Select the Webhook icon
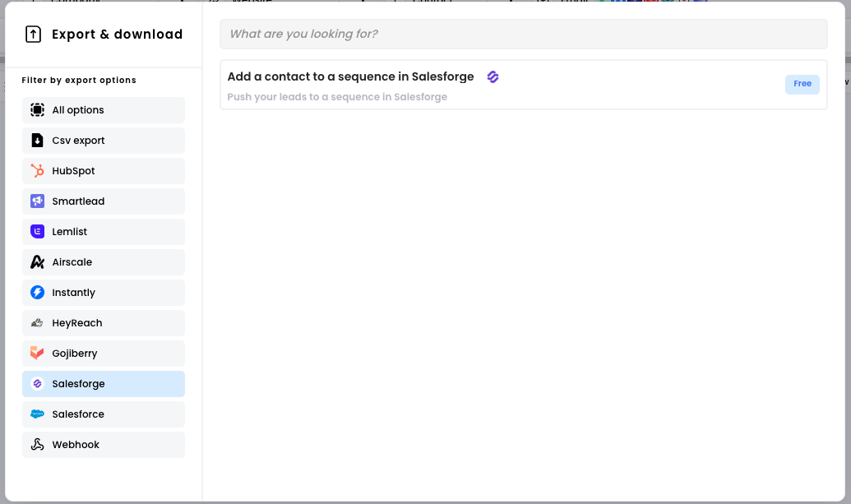The height and width of the screenshot is (504, 851). (38, 444)
